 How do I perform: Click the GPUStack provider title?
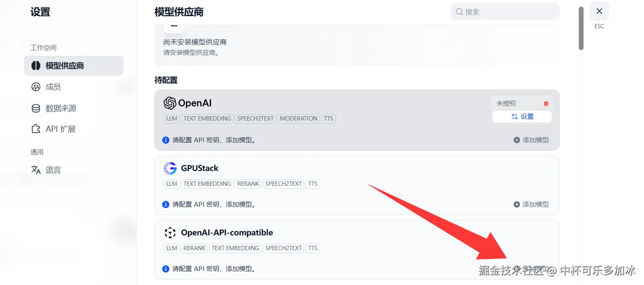click(200, 168)
